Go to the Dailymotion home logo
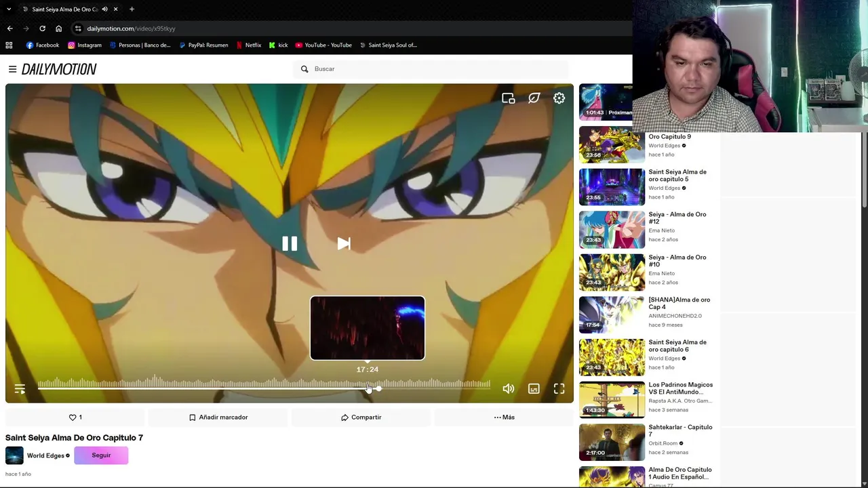The image size is (868, 488). pos(59,69)
